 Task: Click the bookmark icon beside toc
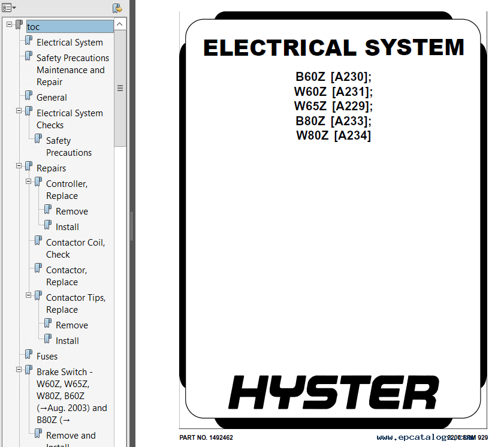[19, 25]
